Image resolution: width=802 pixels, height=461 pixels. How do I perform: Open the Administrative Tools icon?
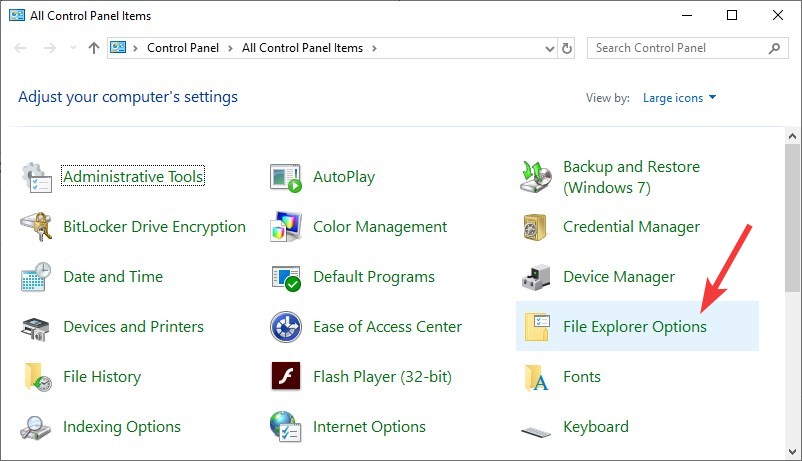coord(37,177)
